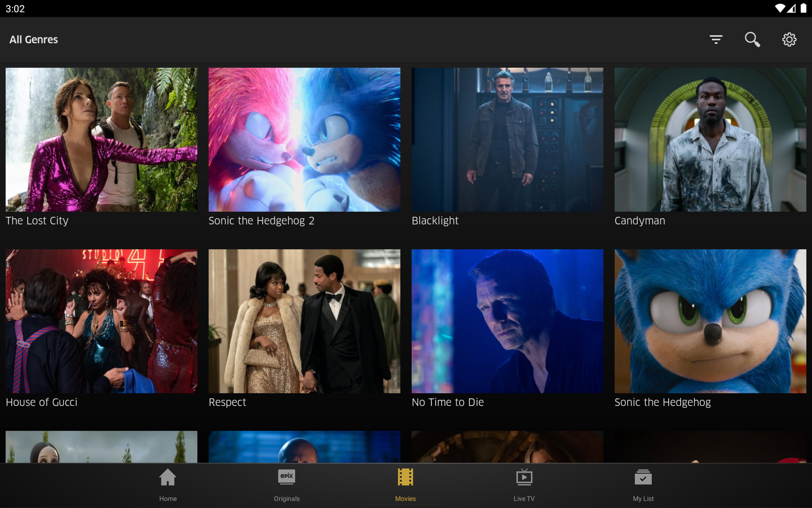Switch to the Live TV tab label
Image resolution: width=812 pixels, height=508 pixels.
pyautogui.click(x=524, y=499)
